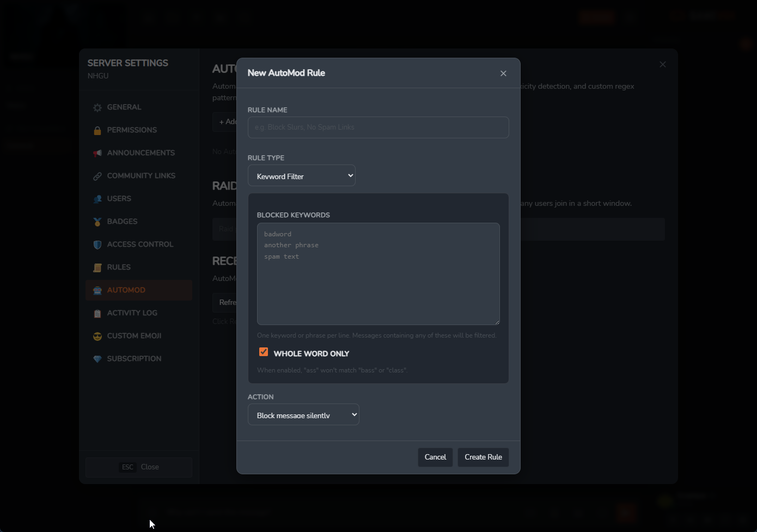Viewport: 757px width, 532px height.
Task: Cancel the new AutoMod rule
Action: [x=435, y=457]
